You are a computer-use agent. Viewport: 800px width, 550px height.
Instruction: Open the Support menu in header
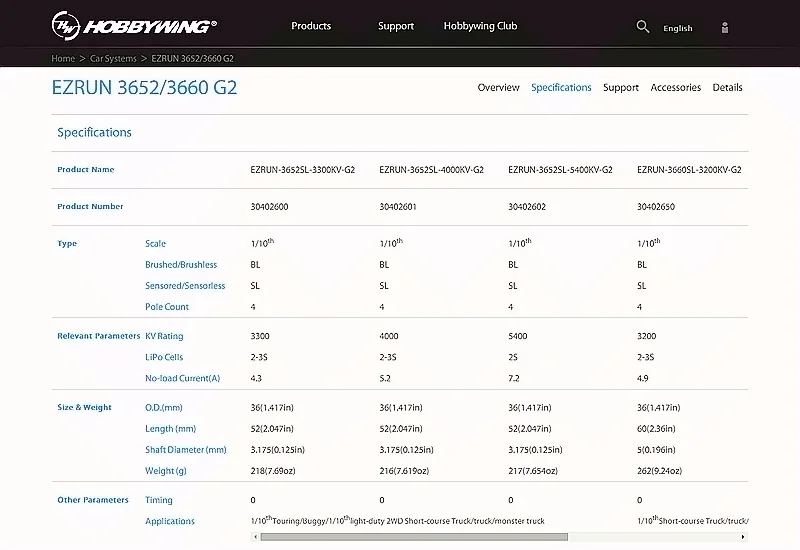click(x=396, y=27)
